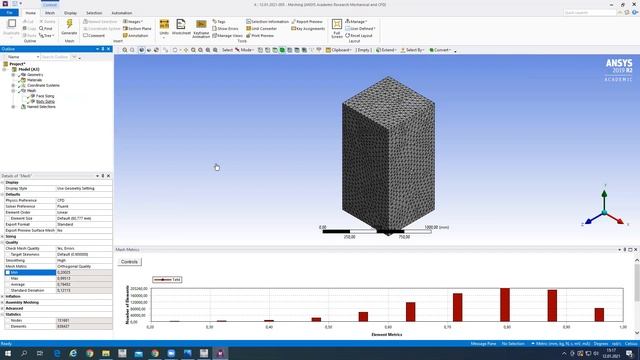Open the notification center icon

[629, 353]
